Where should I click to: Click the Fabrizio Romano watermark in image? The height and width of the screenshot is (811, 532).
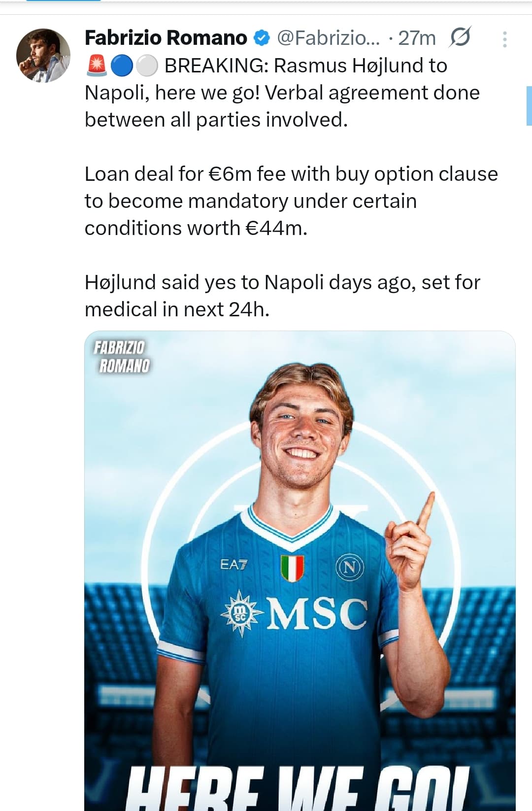[x=122, y=357]
